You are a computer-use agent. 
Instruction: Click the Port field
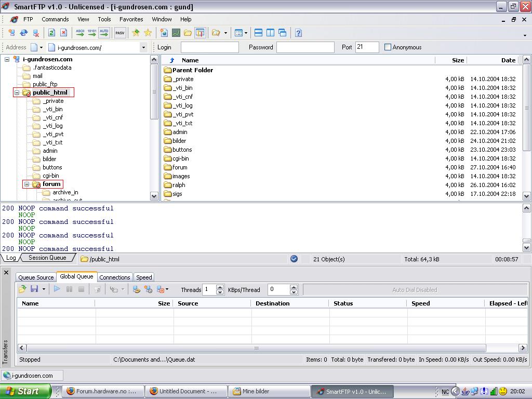367,47
